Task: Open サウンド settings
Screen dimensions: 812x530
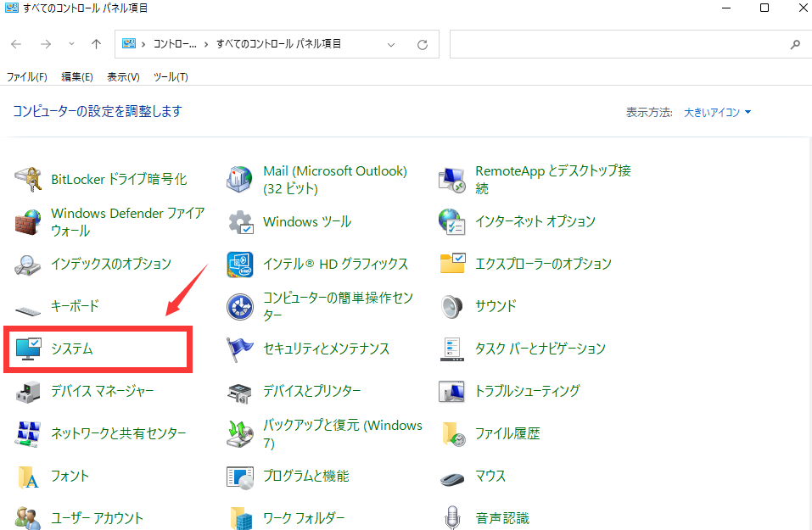Action: pyautogui.click(x=496, y=306)
